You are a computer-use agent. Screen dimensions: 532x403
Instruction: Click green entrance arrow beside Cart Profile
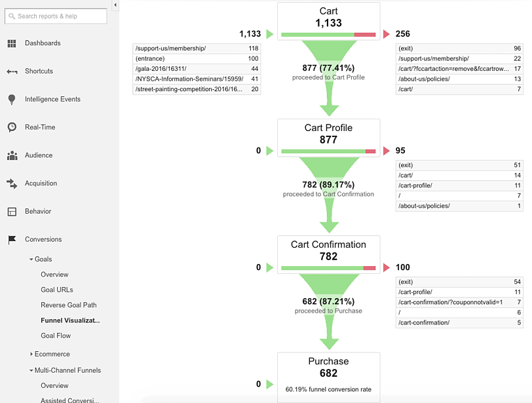point(270,151)
